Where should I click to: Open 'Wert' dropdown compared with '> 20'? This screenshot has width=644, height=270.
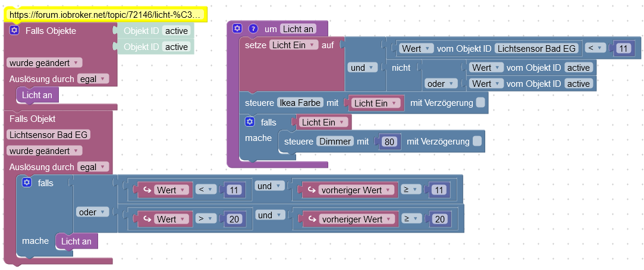[172, 219]
